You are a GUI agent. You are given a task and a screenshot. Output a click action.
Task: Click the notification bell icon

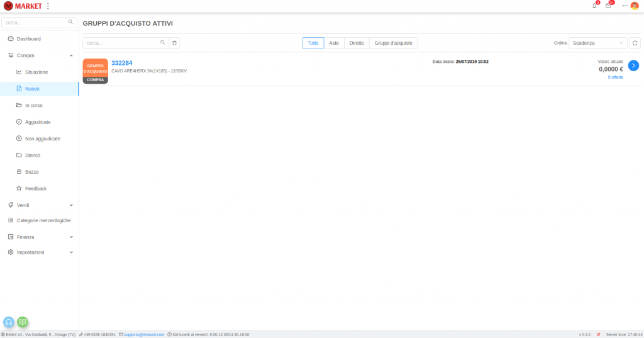tap(594, 6)
